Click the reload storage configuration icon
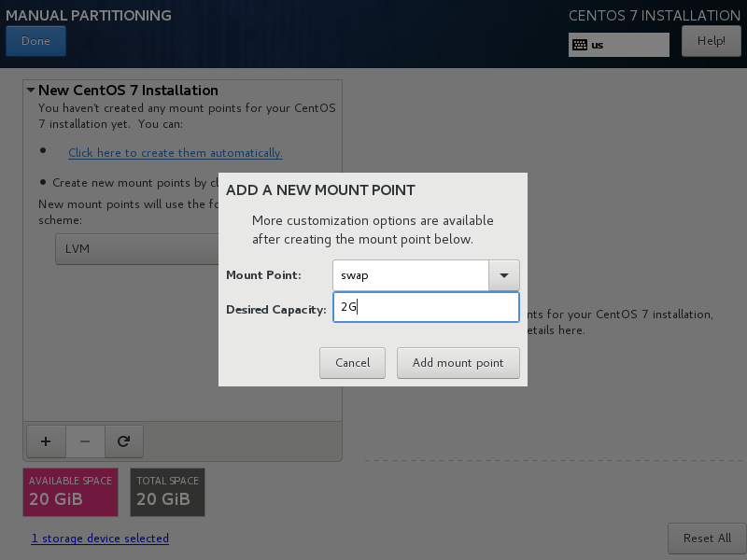 pyautogui.click(x=124, y=441)
